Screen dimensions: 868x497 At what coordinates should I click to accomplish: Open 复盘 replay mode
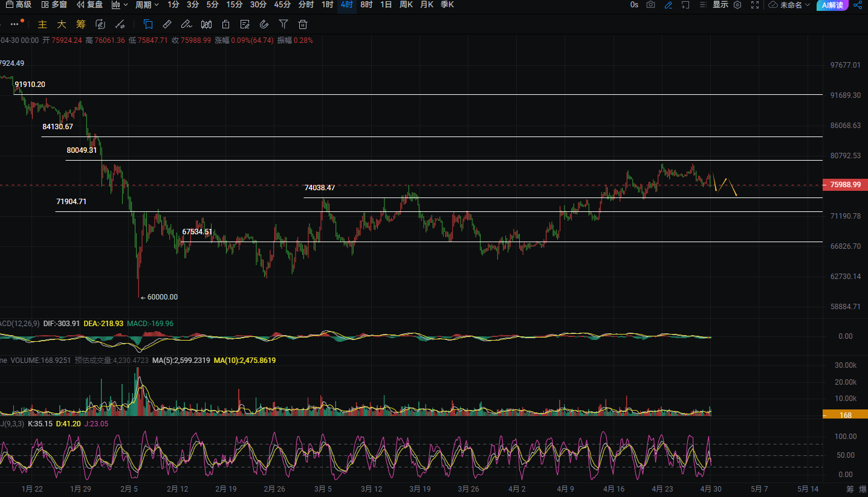pyautogui.click(x=89, y=5)
